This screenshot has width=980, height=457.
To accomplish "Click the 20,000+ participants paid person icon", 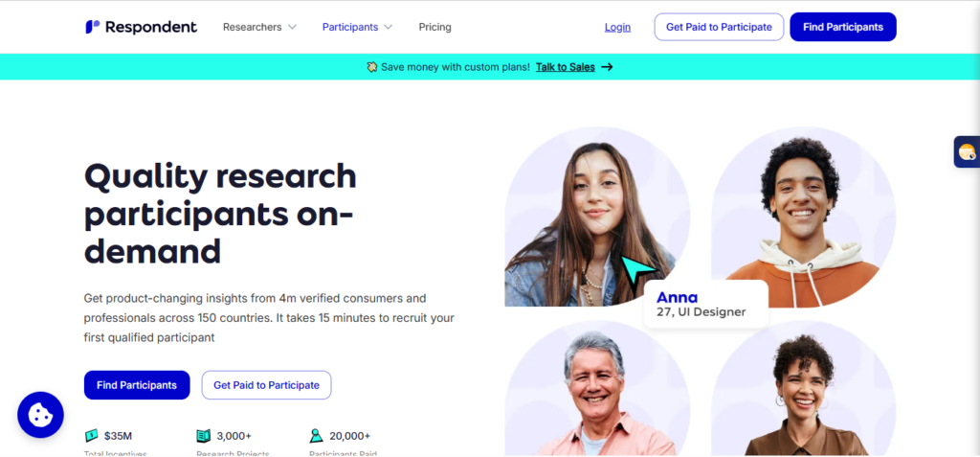I will point(316,436).
